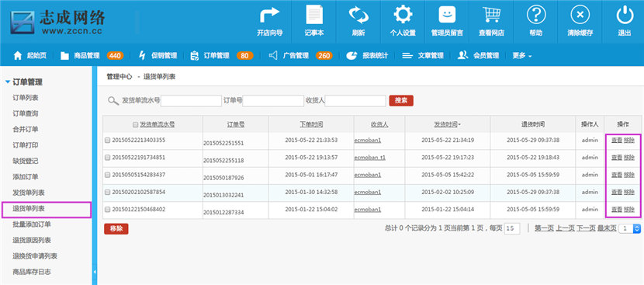Expand the 更多 dropdown menu

[522, 55]
